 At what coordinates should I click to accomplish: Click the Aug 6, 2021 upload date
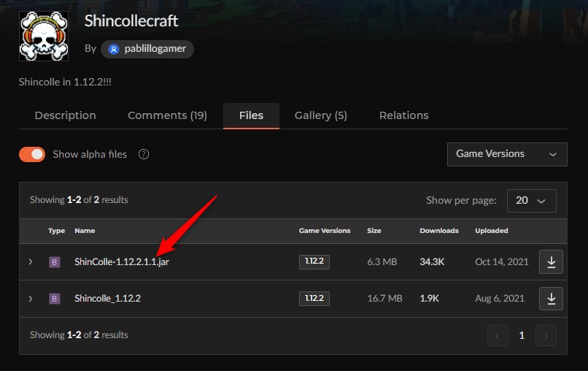click(500, 299)
